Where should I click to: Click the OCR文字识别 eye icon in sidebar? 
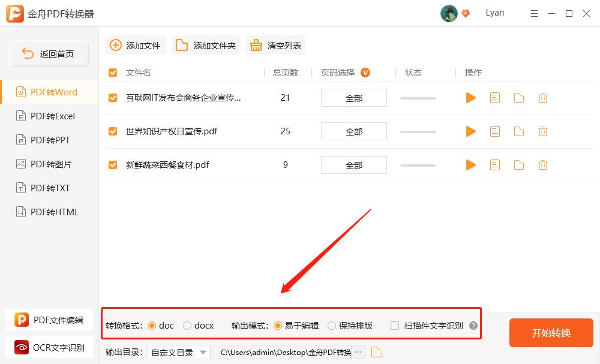coord(22,347)
